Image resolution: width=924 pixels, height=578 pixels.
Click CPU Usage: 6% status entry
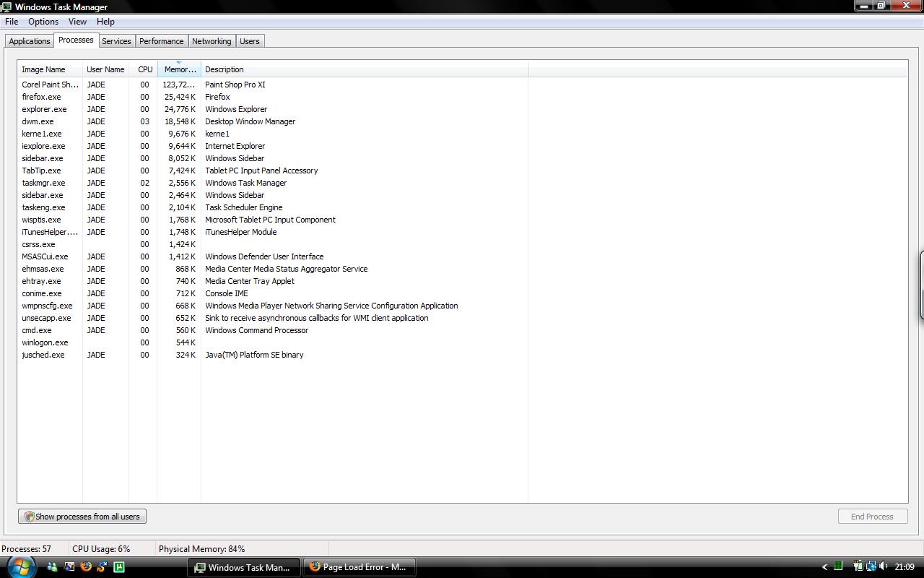click(x=101, y=549)
